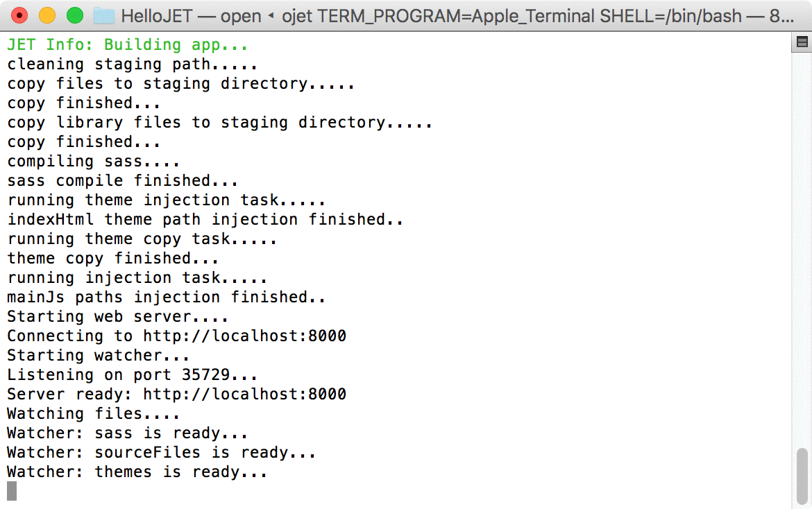The width and height of the screenshot is (812, 509).
Task: Click the 'cleaning staging path' line
Action: point(132,64)
